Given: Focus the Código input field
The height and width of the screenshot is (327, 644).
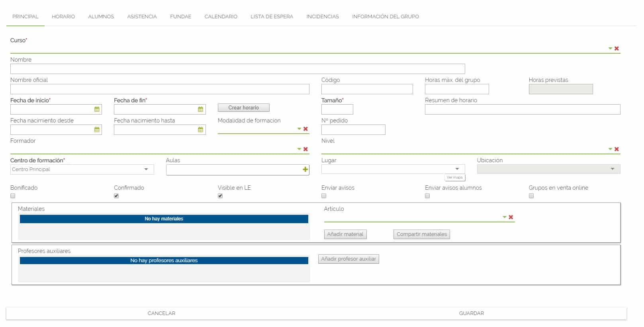Looking at the screenshot, I should coord(367,89).
